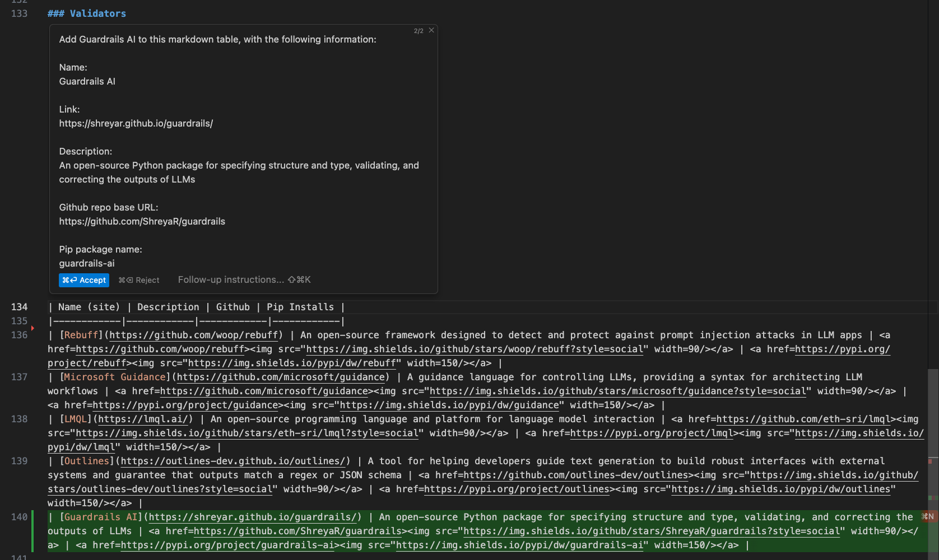
Task: Open the pypi.org/project/guardrails-ai link
Action: [x=227, y=545]
